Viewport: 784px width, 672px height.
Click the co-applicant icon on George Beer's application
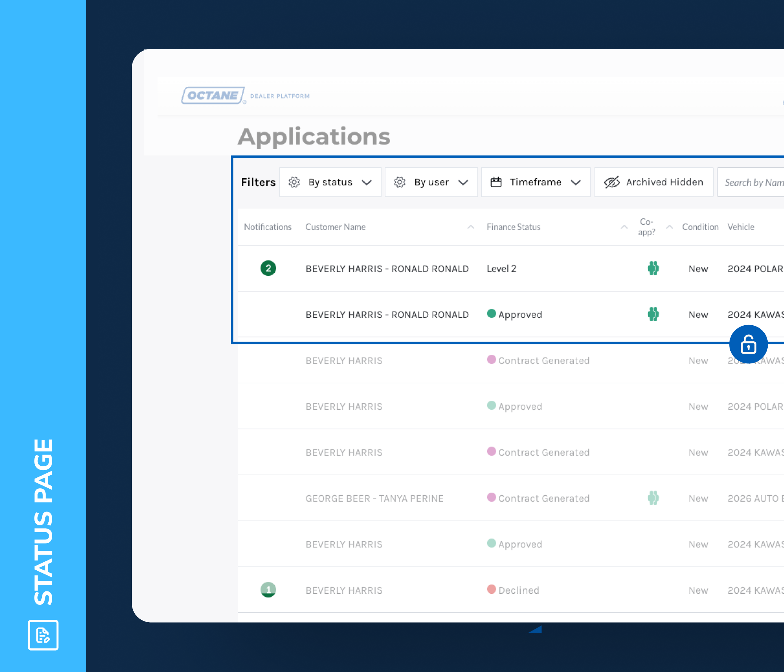653,498
